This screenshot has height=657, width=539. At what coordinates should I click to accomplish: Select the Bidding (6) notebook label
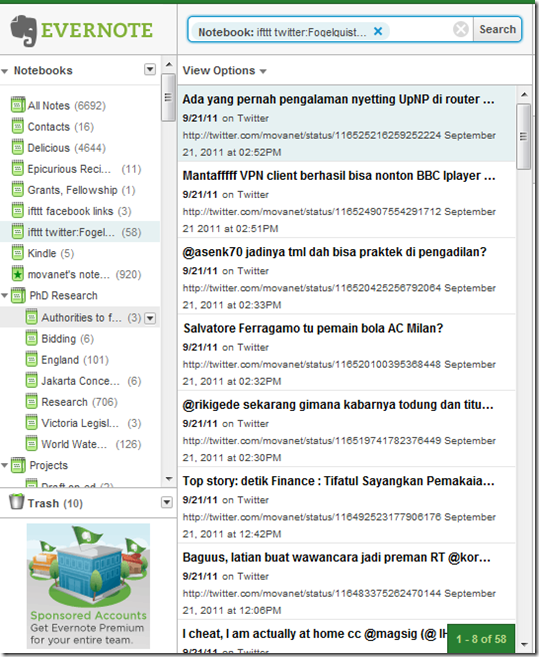67,339
